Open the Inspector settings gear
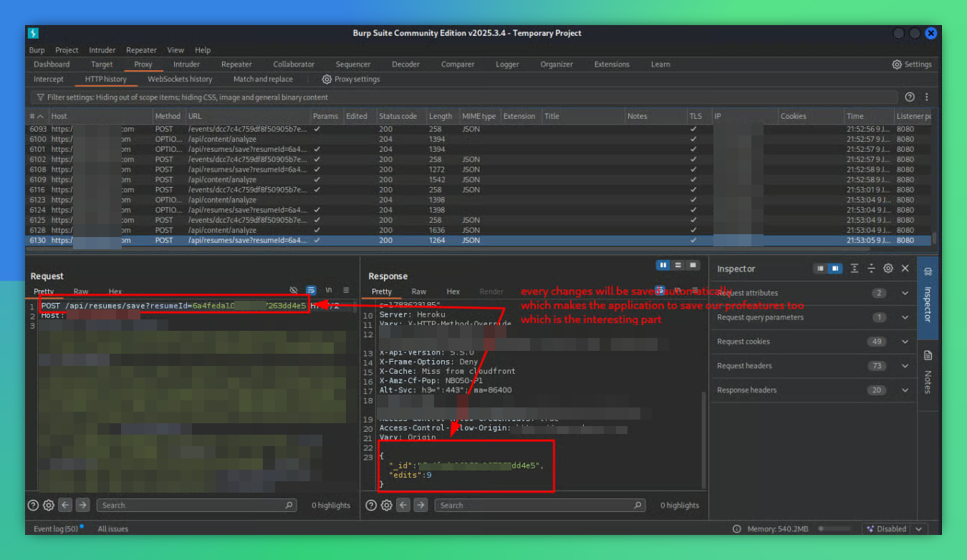The width and height of the screenshot is (967, 560). 888,269
